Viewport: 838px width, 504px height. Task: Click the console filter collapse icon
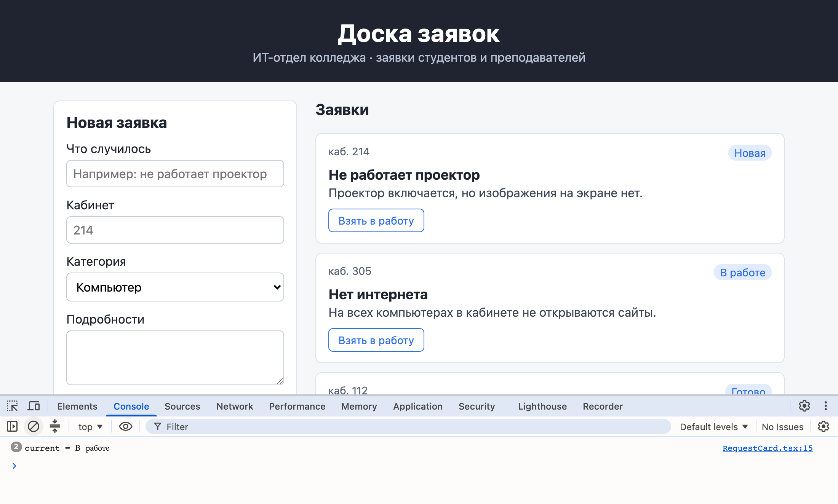[x=55, y=427]
